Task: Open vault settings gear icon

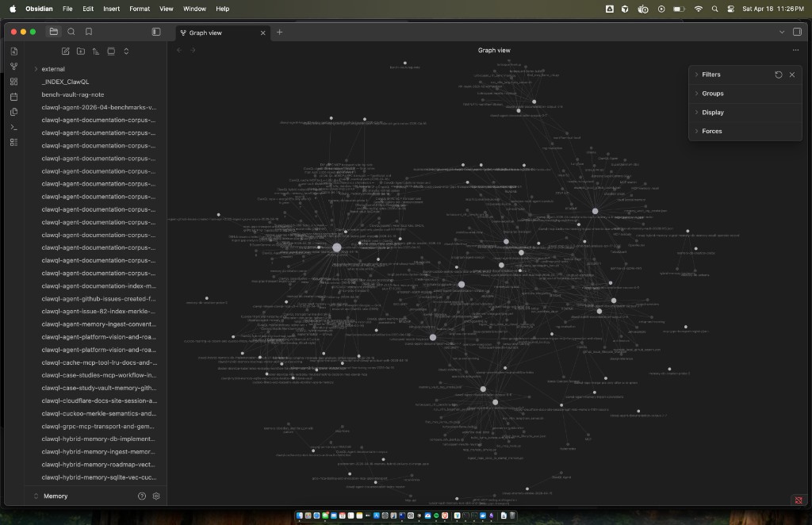Action: point(156,496)
